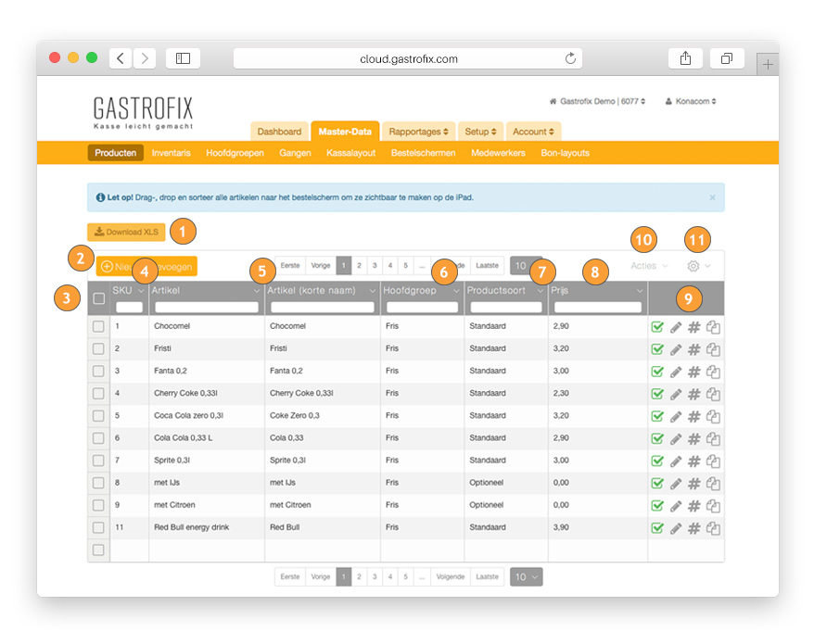Dismiss the blue Let op! notice
Screen dimensions: 814x644
[712, 197]
